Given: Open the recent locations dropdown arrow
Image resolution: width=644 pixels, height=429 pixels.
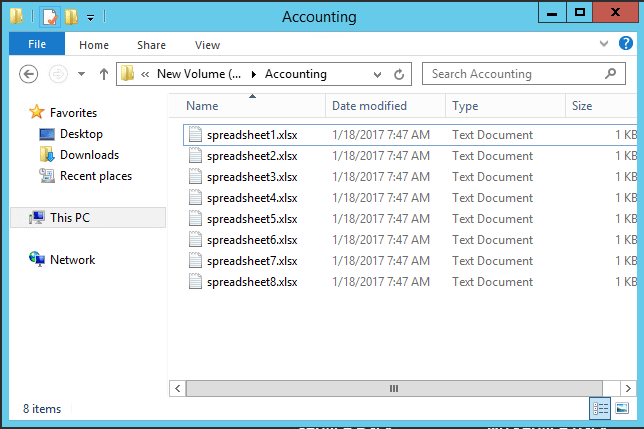Looking at the screenshot, I should tap(81, 74).
